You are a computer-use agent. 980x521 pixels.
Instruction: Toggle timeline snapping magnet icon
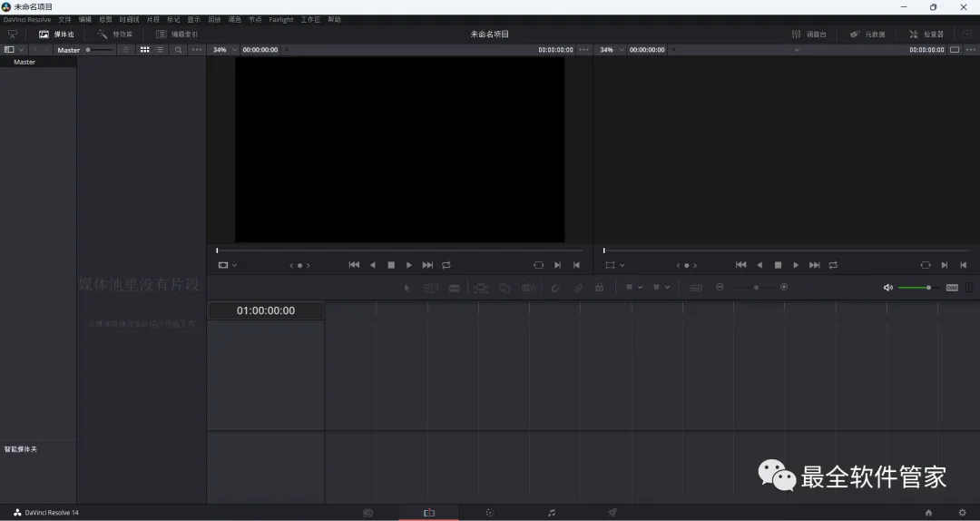pyautogui.click(x=554, y=288)
